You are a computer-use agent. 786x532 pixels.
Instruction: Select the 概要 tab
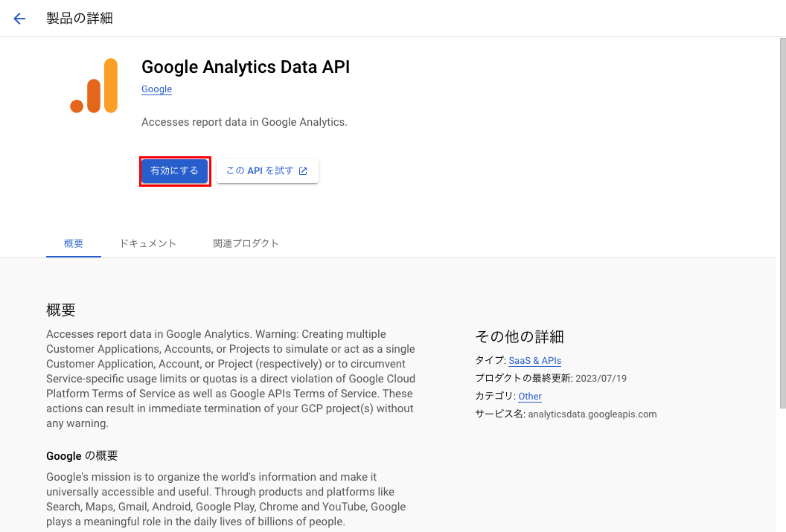point(74,243)
